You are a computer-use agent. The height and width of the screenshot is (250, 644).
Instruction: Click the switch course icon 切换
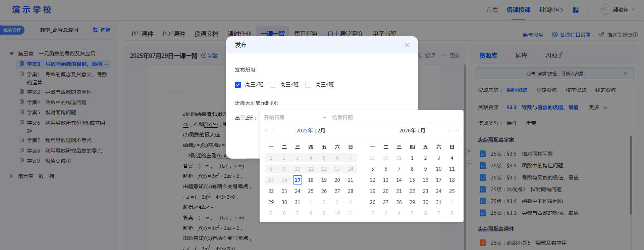point(95,30)
